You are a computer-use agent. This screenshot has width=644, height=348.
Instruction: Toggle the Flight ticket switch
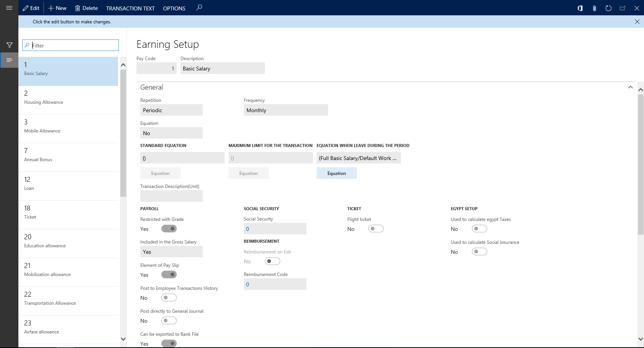376,229
